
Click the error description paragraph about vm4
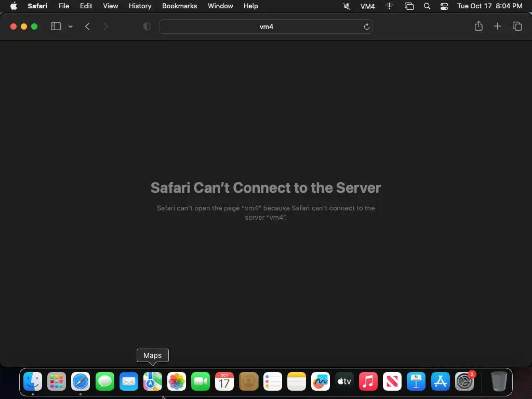pos(265,212)
